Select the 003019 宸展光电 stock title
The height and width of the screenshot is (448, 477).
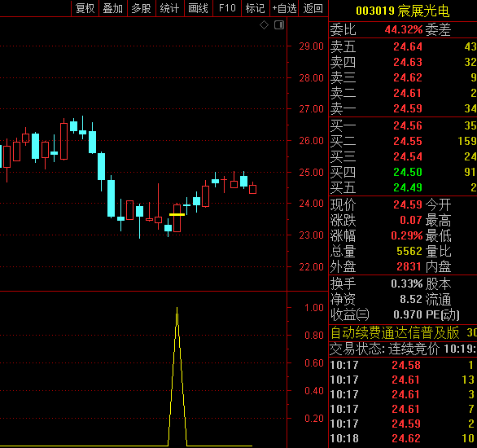[x=402, y=11]
